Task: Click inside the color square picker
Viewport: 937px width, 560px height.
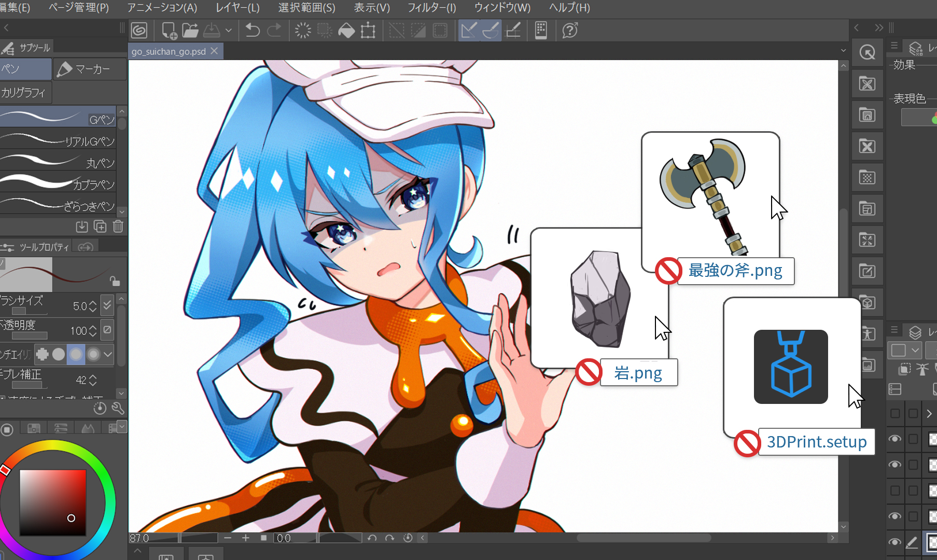Action: [52, 502]
